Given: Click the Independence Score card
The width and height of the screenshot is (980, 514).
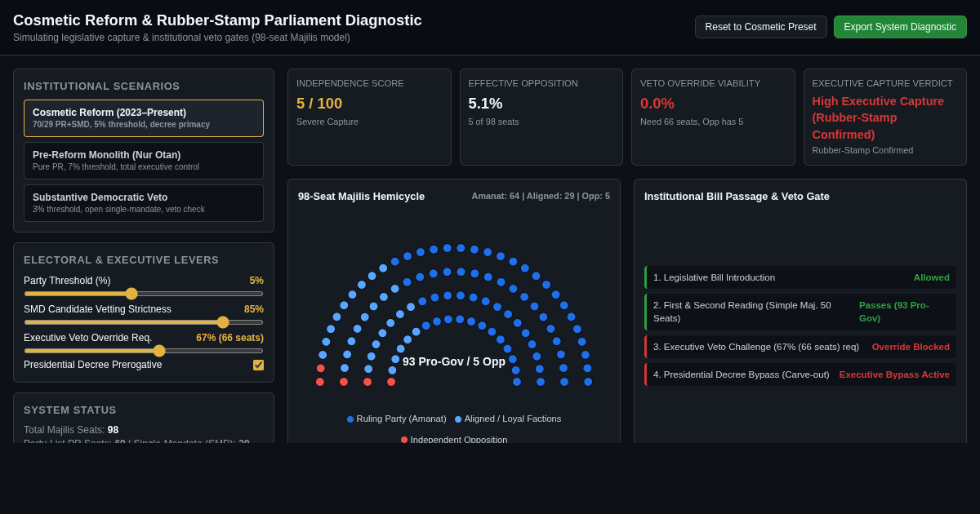Looking at the screenshot, I should click(369, 117).
